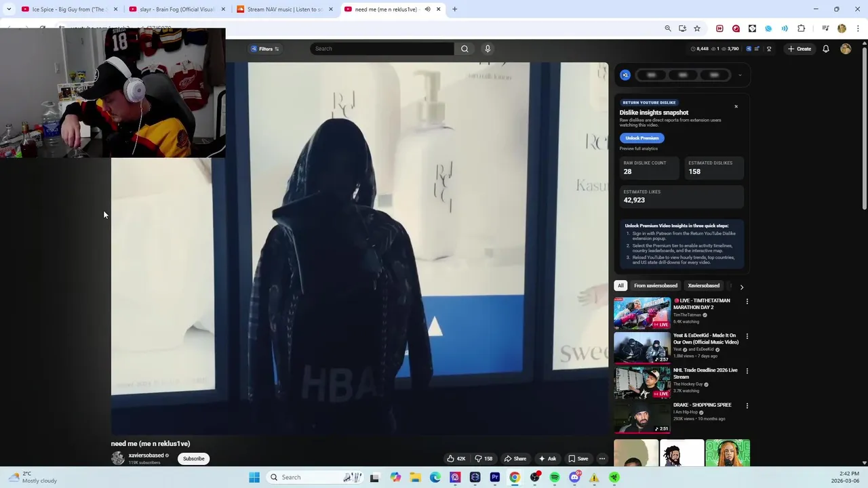The width and height of the screenshot is (868, 488).
Task: Save the video to playlist
Action: pyautogui.click(x=578, y=459)
